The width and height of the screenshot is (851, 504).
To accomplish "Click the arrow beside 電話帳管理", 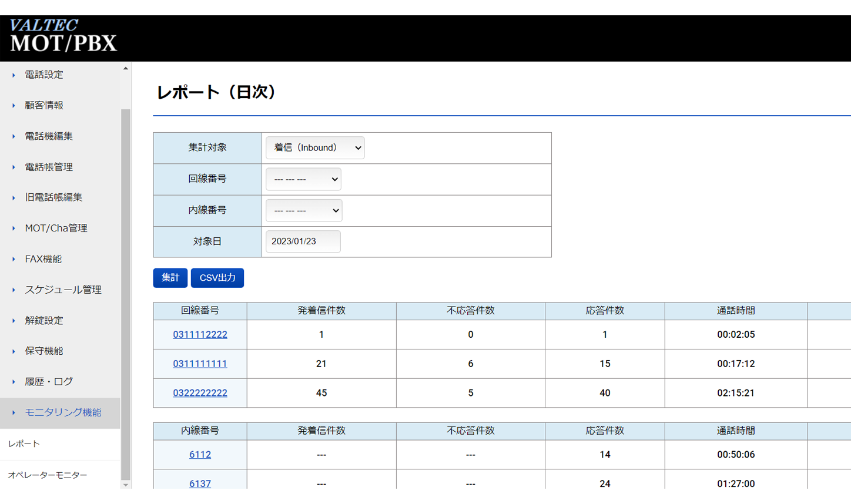I will pos(14,167).
